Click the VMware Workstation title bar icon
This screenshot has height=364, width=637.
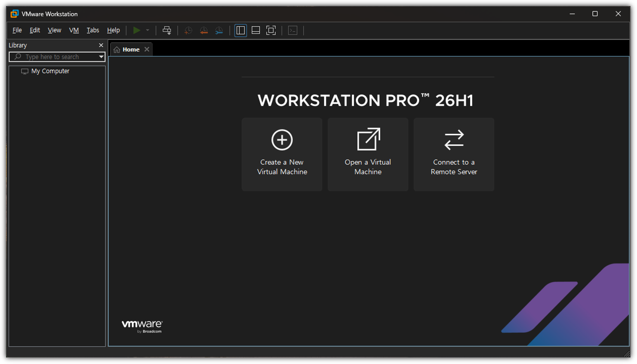click(x=14, y=14)
